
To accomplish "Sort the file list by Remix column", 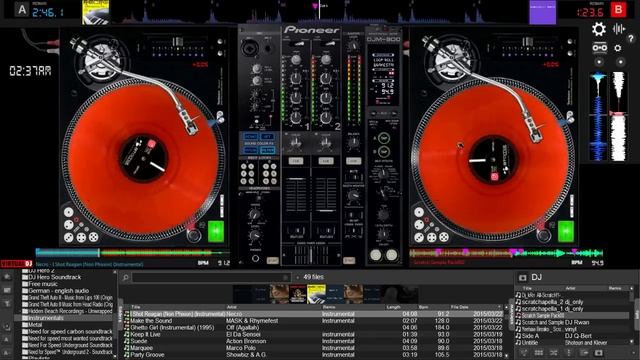I will click(x=329, y=307).
